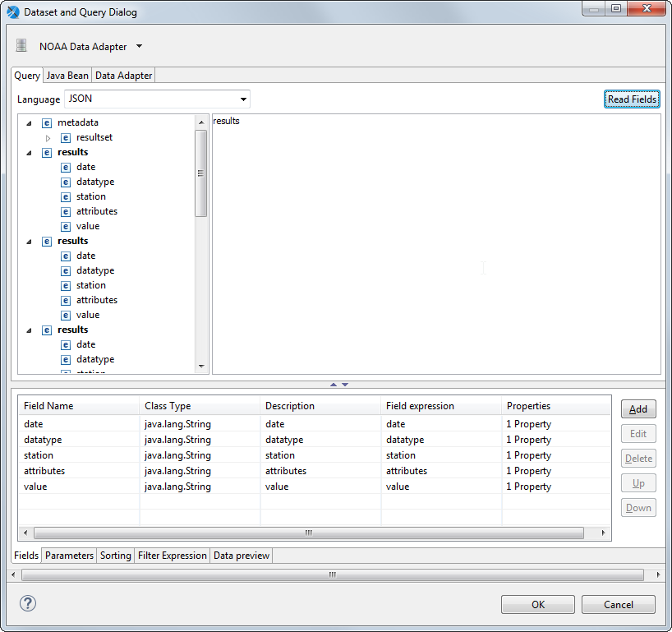Open the Fields bottom tab
Image resolution: width=672 pixels, height=632 pixels.
(x=26, y=556)
